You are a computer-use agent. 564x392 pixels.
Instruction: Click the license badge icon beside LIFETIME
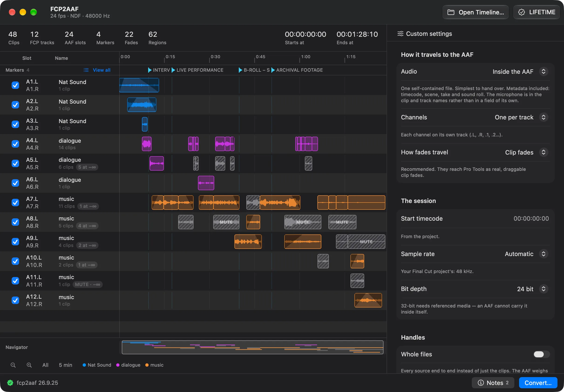coord(521,12)
